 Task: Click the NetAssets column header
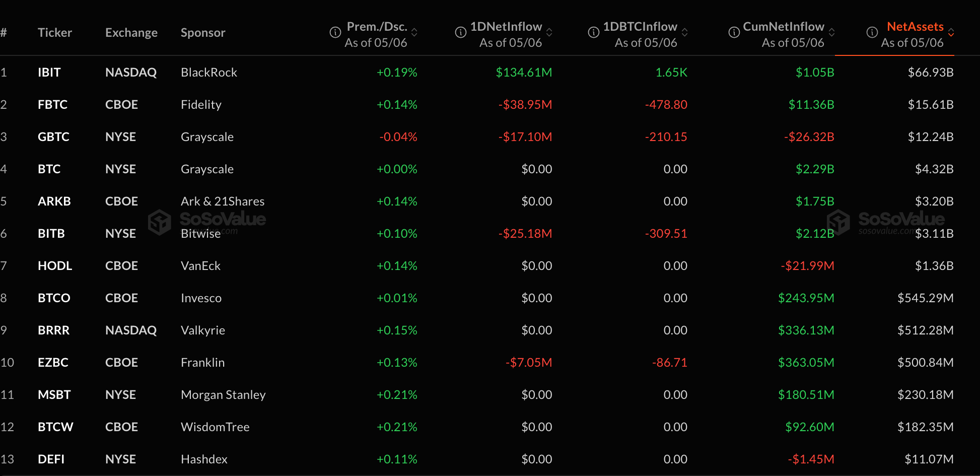click(x=915, y=27)
